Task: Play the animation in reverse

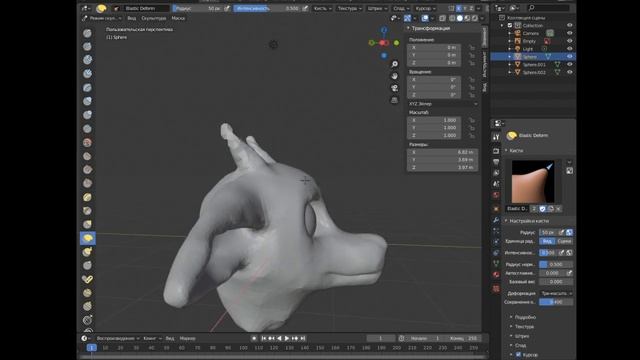Action: coord(279,338)
